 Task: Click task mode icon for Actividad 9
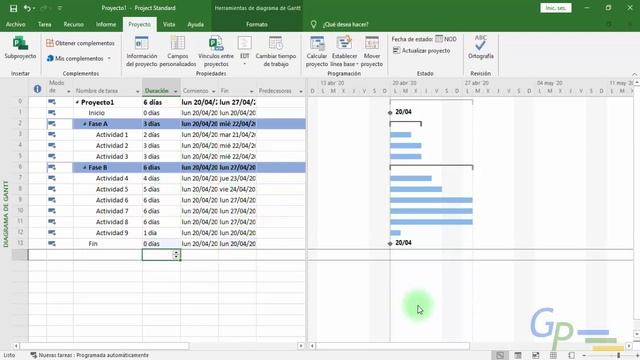pyautogui.click(x=52, y=232)
